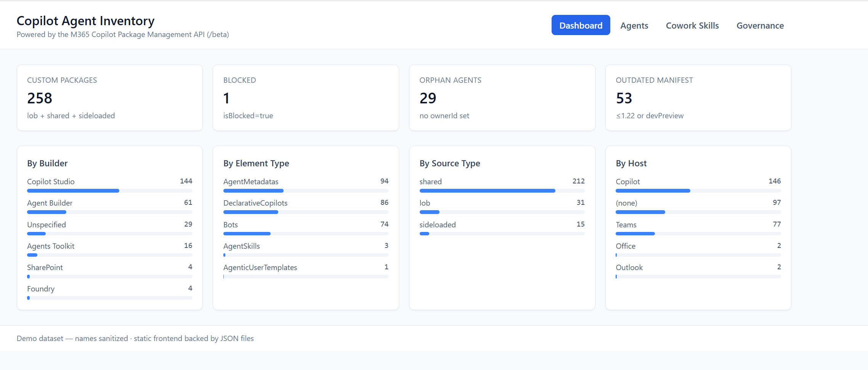The image size is (868, 370).
Task: Click the Bots element type row
Action: tap(306, 228)
